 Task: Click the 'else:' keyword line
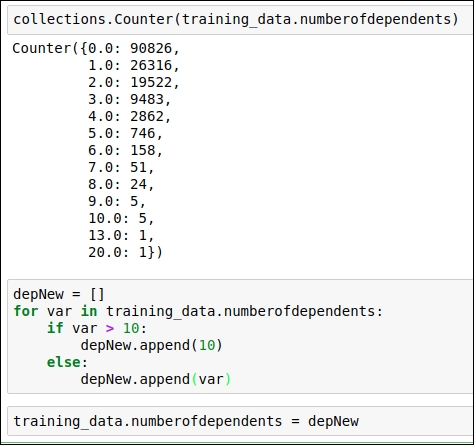(67, 362)
